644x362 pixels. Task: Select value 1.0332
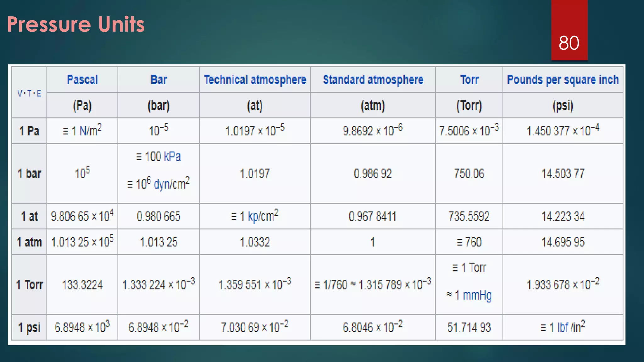(x=255, y=242)
